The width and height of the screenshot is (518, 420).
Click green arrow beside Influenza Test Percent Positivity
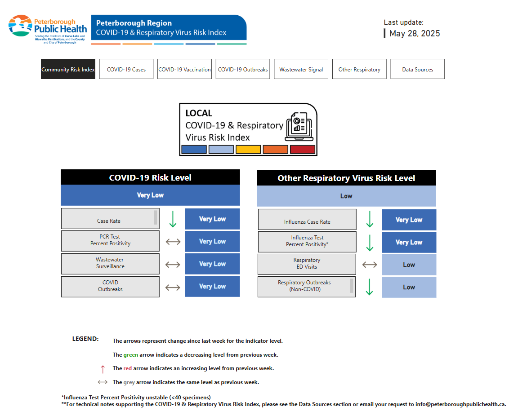370,243
